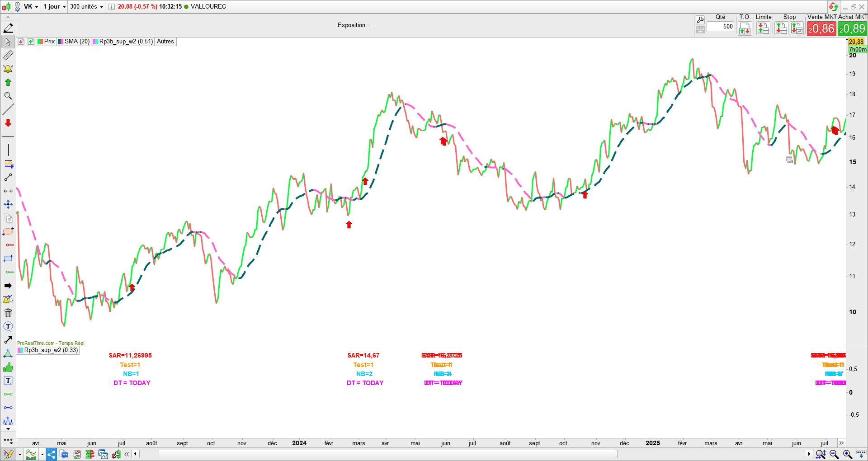Delete objects with the trash icon
The height and width of the screenshot is (461, 868).
pyautogui.click(x=8, y=313)
